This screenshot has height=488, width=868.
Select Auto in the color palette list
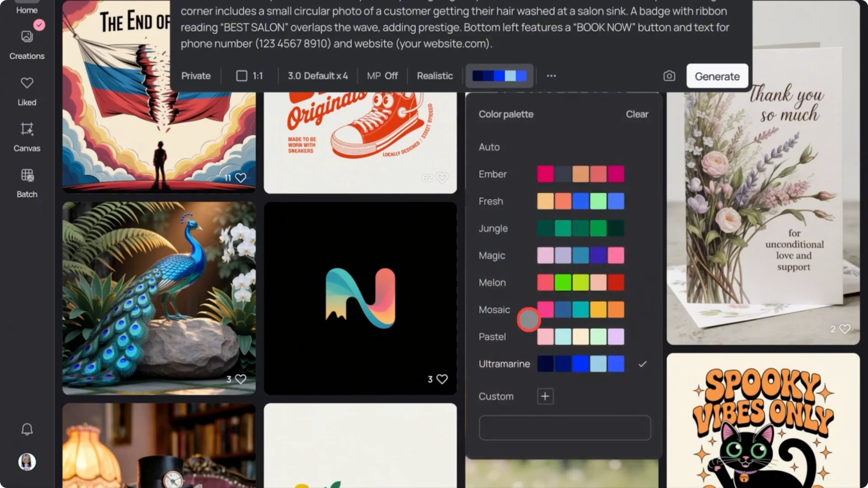(489, 147)
